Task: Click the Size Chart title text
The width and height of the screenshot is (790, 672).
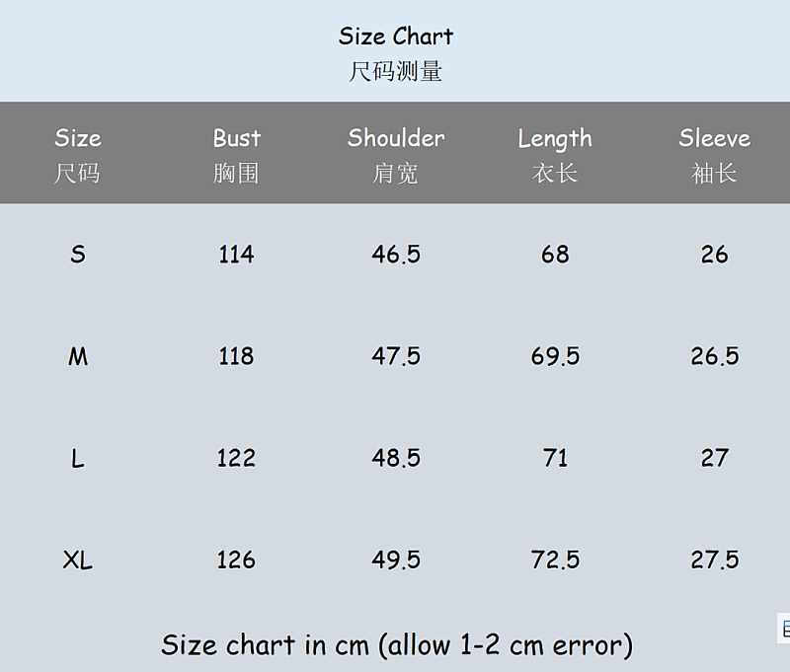Action: 396,37
